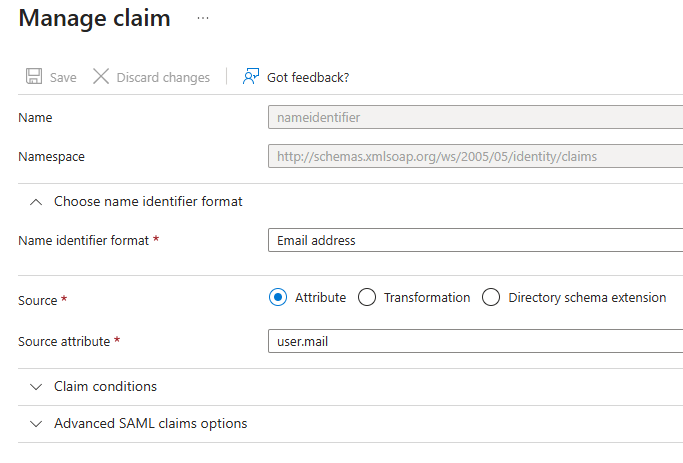The image size is (683, 463).
Task: Click the Discard changes text button
Action: (163, 78)
